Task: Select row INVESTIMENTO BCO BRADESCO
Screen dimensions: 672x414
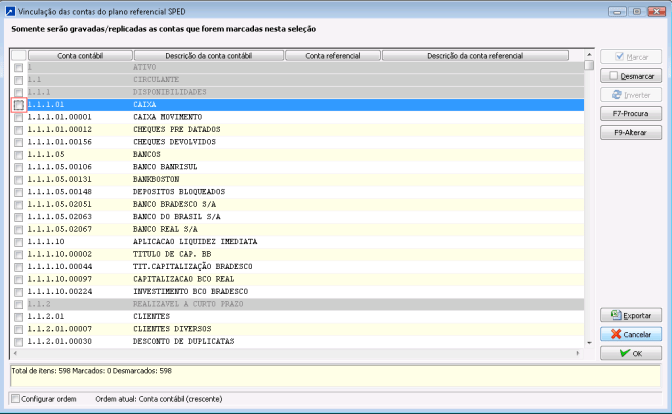Action: point(306,291)
